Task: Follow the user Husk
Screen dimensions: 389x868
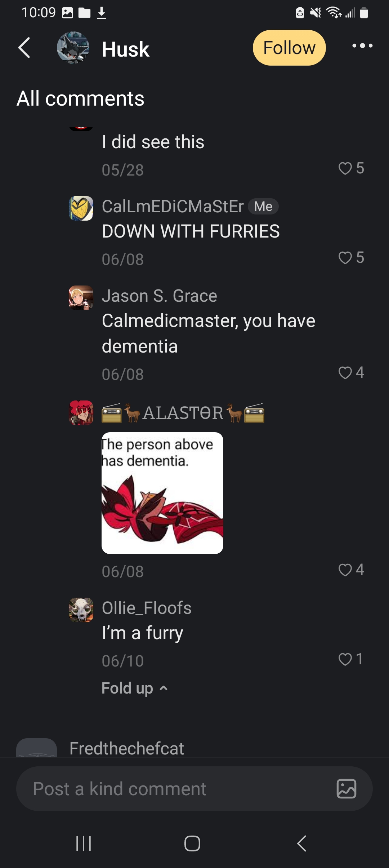Action: [x=289, y=48]
